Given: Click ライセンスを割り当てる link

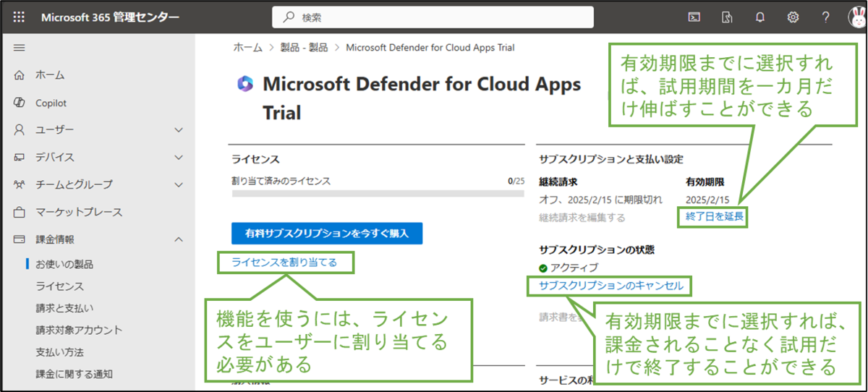Looking at the screenshot, I should [x=284, y=262].
